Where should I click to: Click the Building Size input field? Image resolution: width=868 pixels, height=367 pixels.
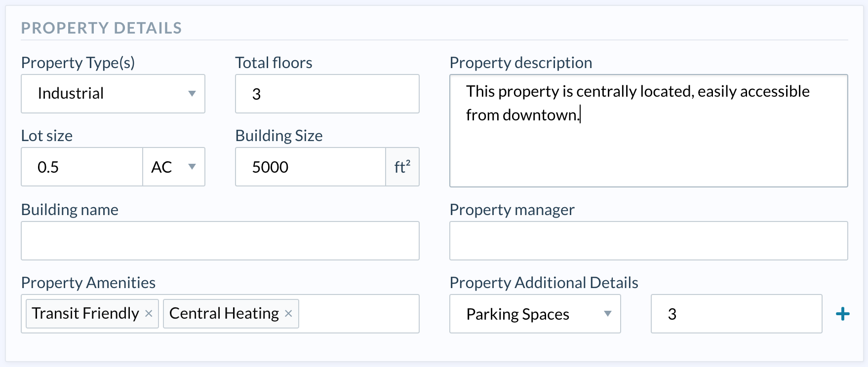click(310, 167)
